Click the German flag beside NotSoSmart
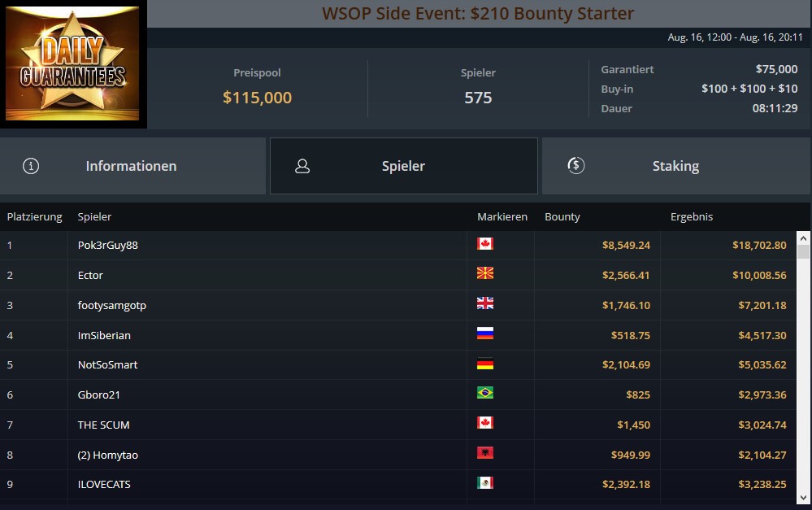This screenshot has width=812, height=510. (x=485, y=364)
